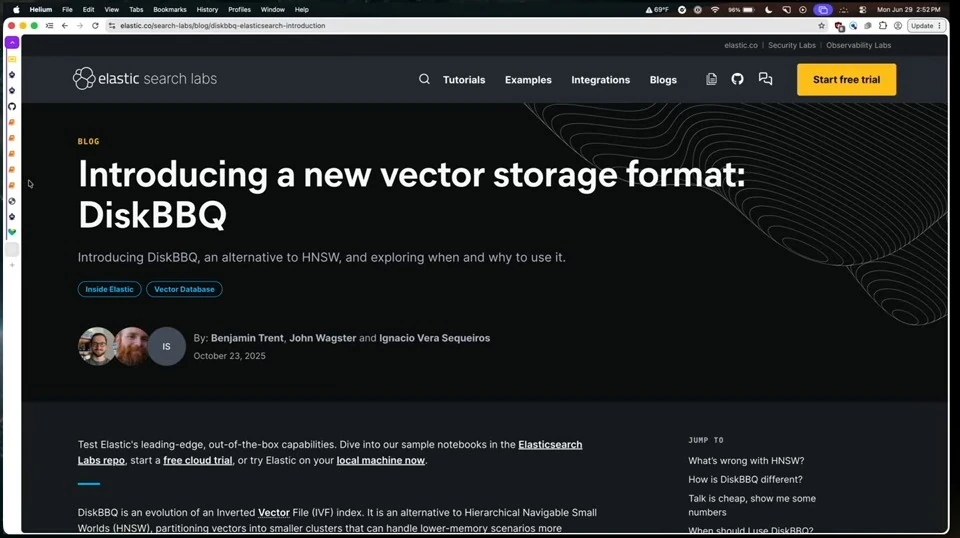Screen dimensions: 960x538
Task: Open the Wi-Fi status icon in menu bar
Action: click(714, 9)
